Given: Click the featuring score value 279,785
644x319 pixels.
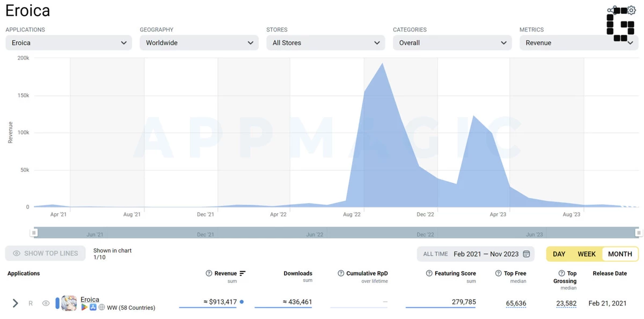Looking at the screenshot, I should point(464,302).
